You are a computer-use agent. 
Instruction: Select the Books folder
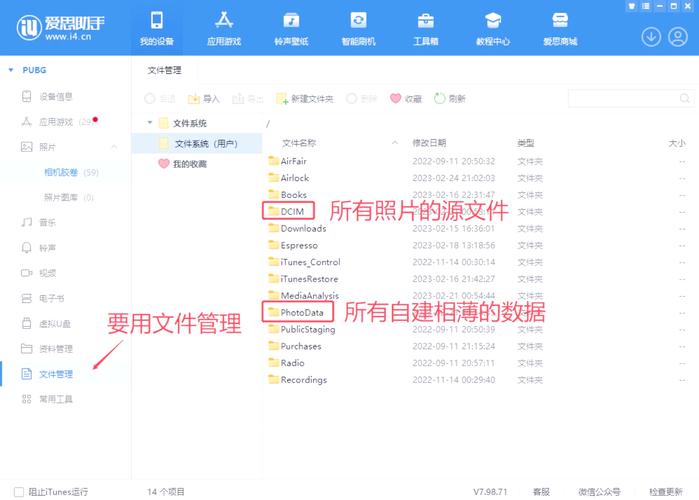pyautogui.click(x=288, y=195)
